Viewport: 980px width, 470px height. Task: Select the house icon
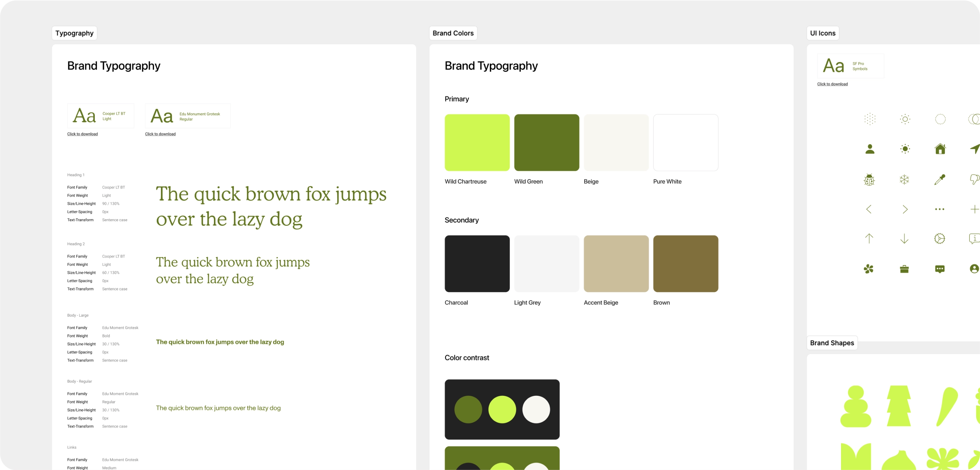click(940, 148)
